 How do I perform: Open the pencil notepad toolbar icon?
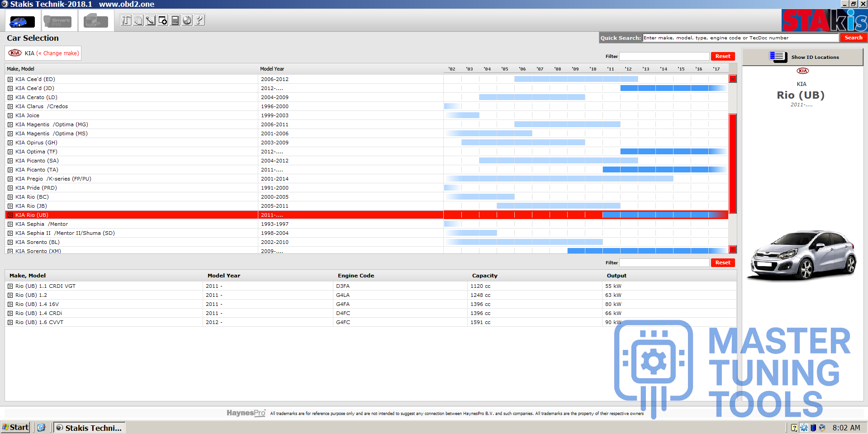[150, 20]
